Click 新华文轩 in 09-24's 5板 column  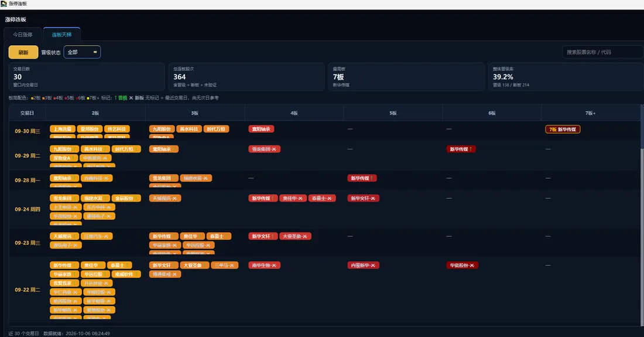[364, 199]
